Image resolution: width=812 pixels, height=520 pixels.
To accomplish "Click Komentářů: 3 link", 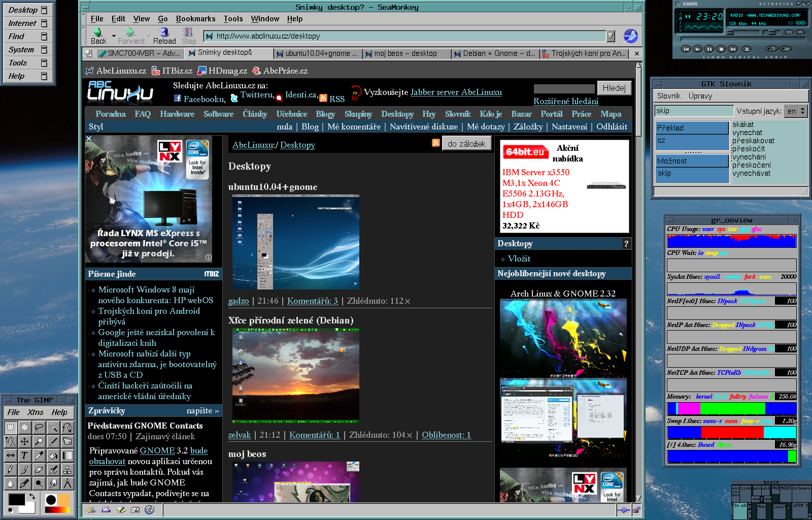I will pyautogui.click(x=313, y=301).
